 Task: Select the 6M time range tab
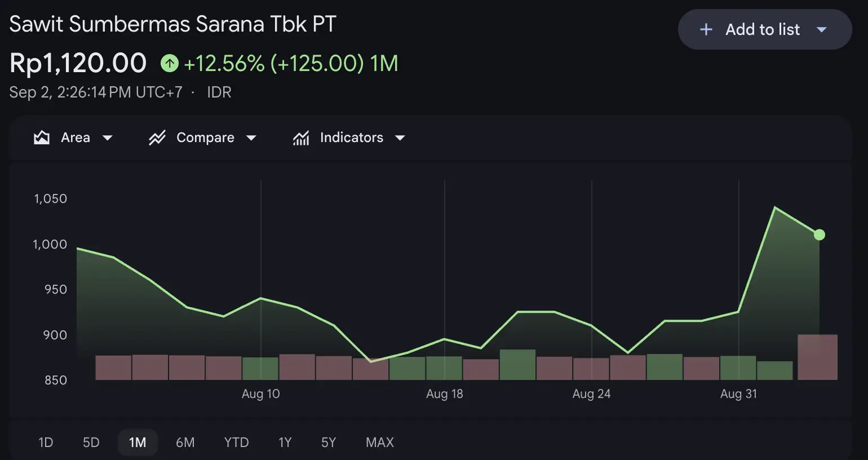coord(185,443)
